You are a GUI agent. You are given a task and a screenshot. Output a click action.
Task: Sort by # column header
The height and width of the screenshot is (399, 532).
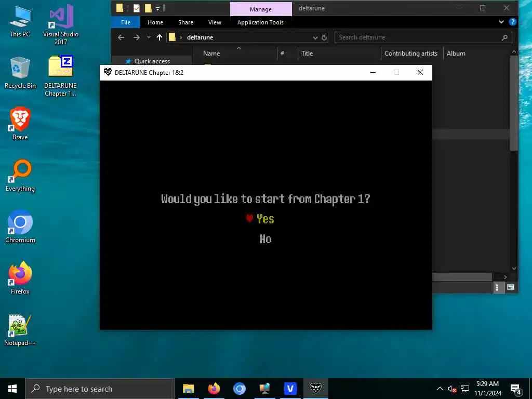pyautogui.click(x=282, y=54)
